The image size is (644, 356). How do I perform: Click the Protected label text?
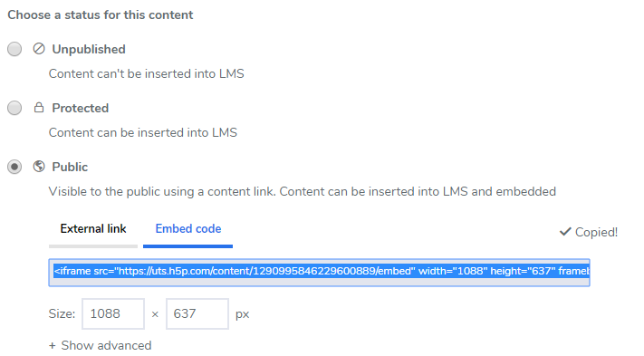[x=80, y=108]
